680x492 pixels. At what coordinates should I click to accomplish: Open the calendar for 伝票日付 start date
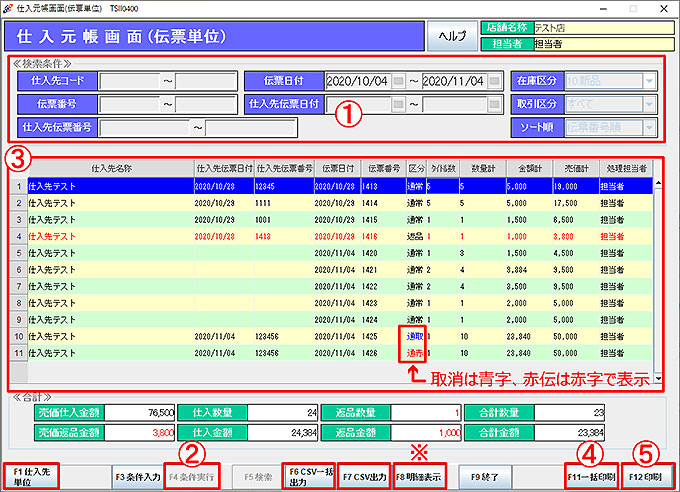point(398,81)
